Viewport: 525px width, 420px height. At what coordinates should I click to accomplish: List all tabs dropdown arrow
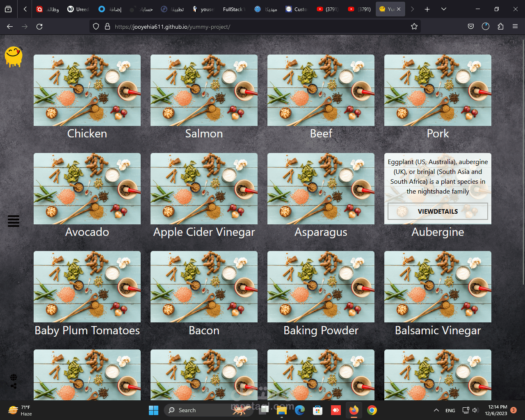pyautogui.click(x=444, y=9)
